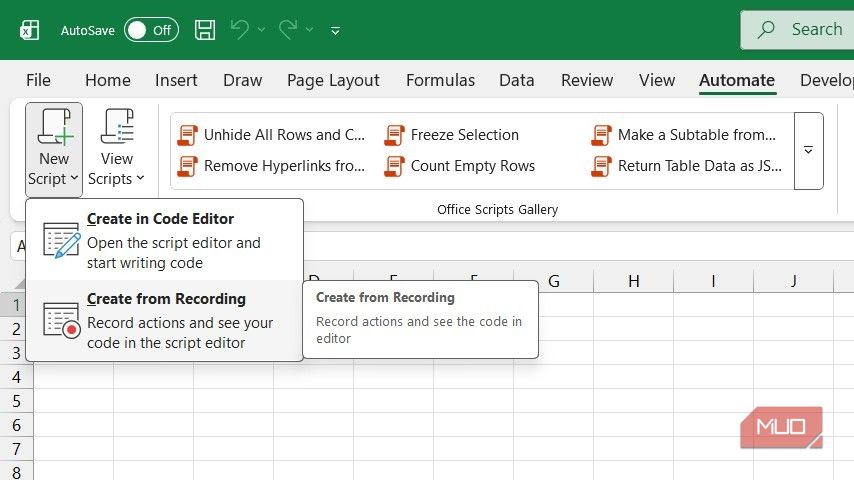Switch to the Data tab

516,80
